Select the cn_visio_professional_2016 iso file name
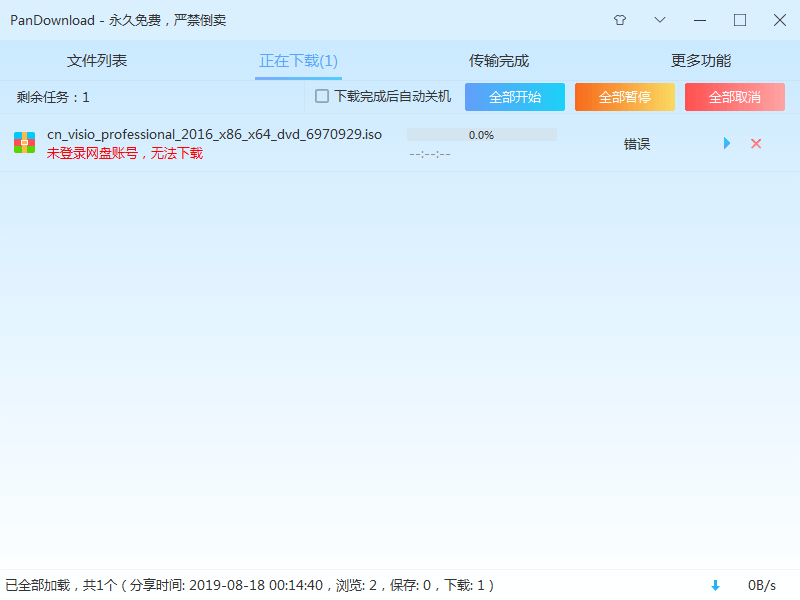The height and width of the screenshot is (600, 800). click(214, 135)
